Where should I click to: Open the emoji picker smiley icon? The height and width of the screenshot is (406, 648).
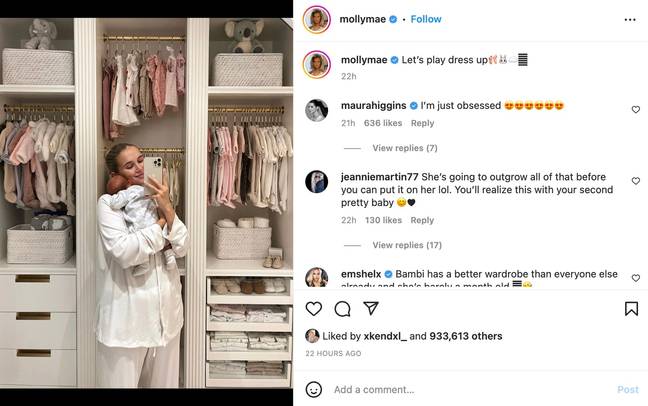pyautogui.click(x=314, y=389)
